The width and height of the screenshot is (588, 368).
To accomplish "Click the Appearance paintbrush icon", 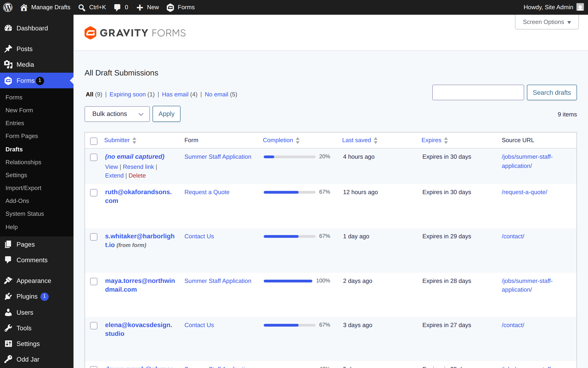I will (8, 281).
